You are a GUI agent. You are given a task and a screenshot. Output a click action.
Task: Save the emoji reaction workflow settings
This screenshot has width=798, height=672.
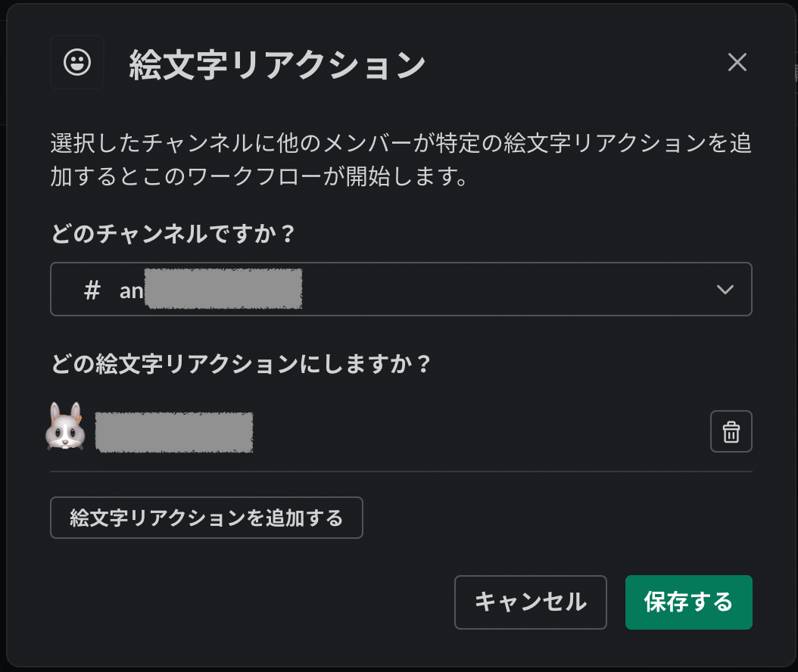[x=688, y=602]
